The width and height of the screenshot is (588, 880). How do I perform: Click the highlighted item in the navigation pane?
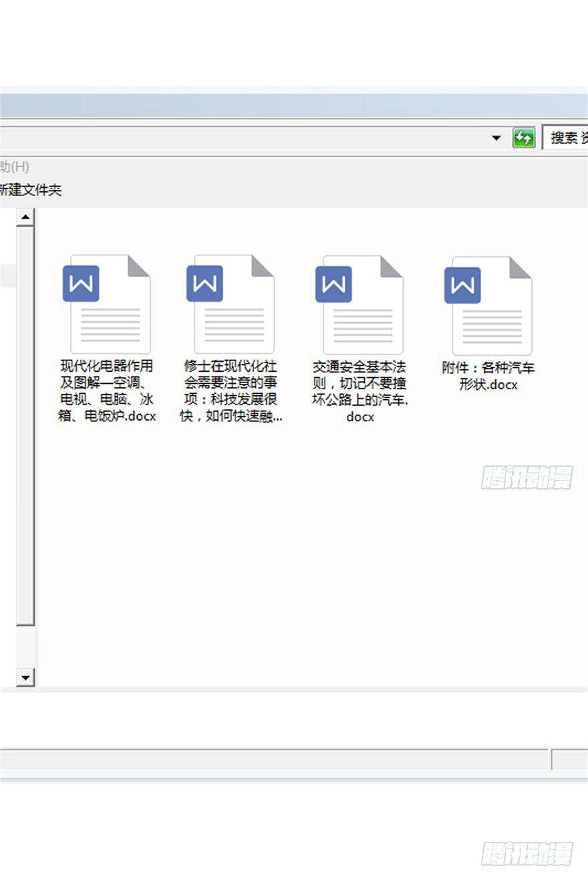tap(8, 276)
